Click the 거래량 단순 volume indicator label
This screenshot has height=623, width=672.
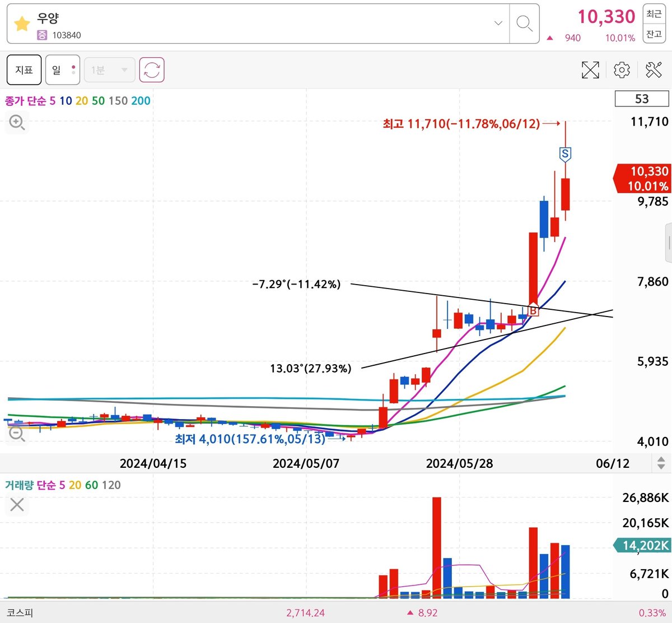pos(31,485)
